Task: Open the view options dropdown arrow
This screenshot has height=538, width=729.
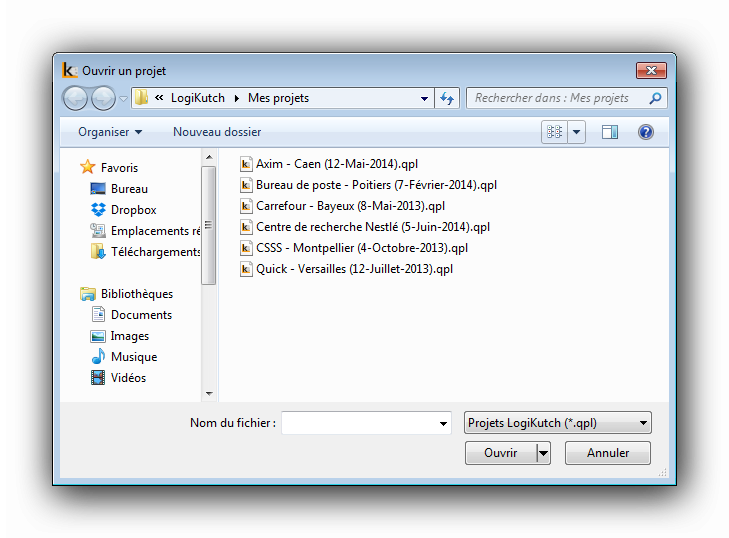Action: click(577, 132)
